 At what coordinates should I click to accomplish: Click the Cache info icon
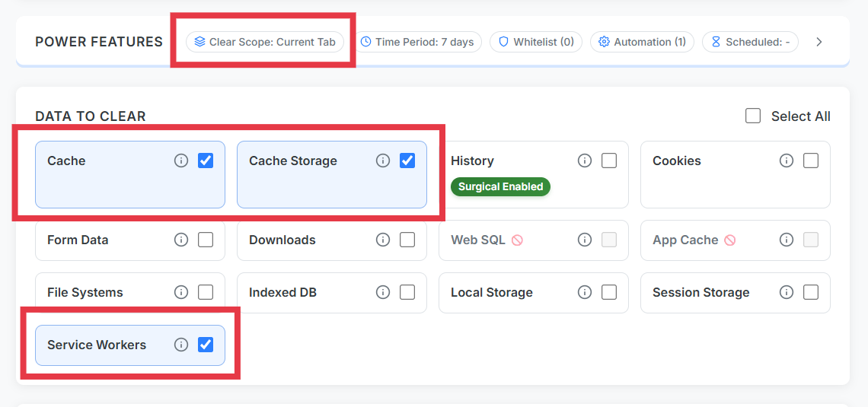click(x=181, y=161)
